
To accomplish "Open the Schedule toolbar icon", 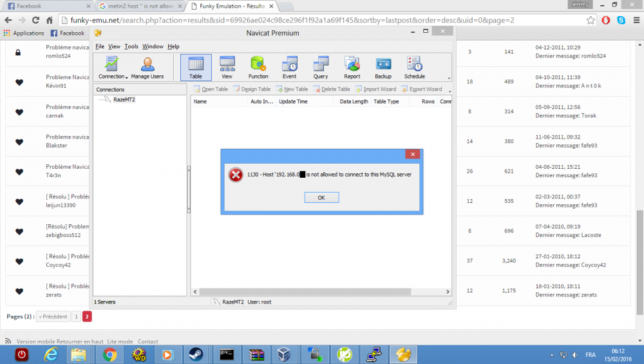I will point(414,68).
